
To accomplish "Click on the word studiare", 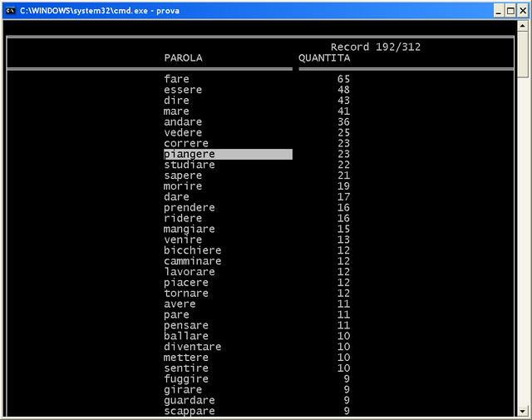I will 190,166.
